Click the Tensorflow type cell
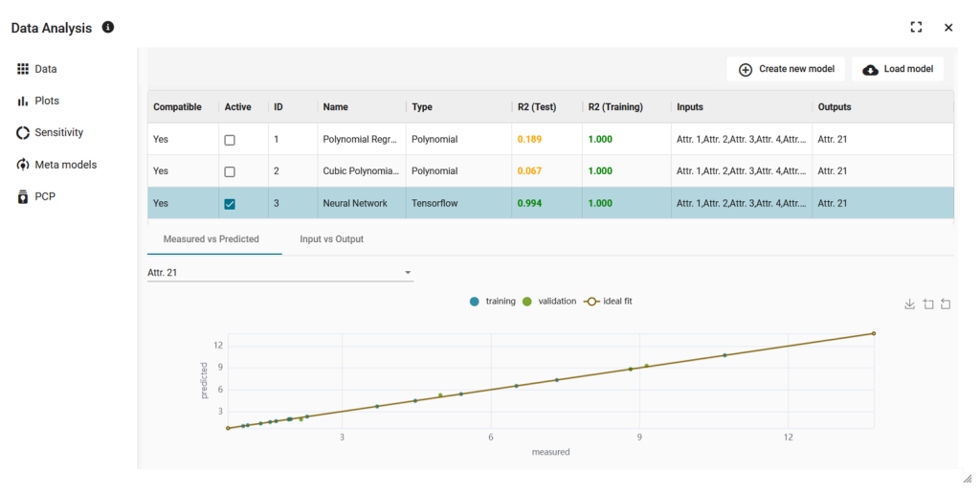Viewport: 980px width, 495px height. pyautogui.click(x=458, y=203)
